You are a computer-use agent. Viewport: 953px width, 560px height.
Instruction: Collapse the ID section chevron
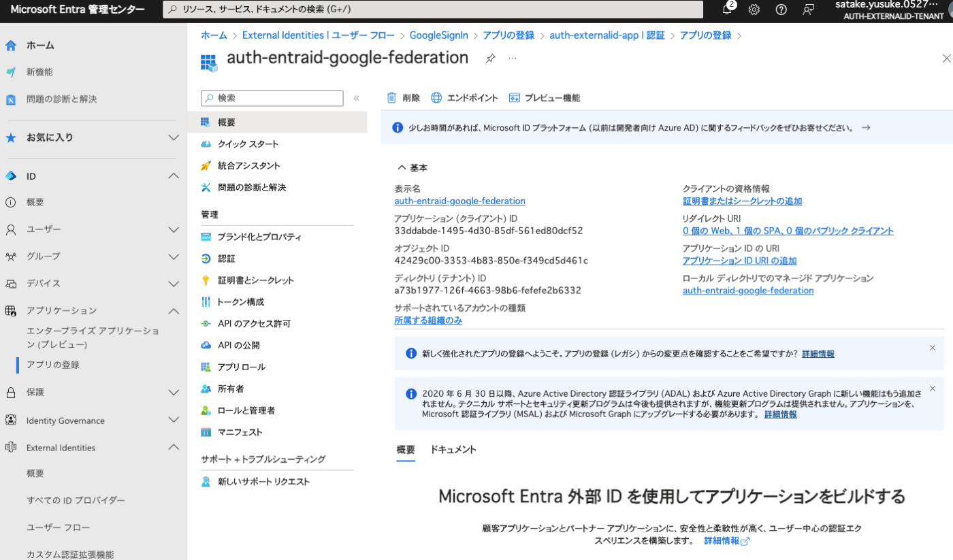[174, 176]
